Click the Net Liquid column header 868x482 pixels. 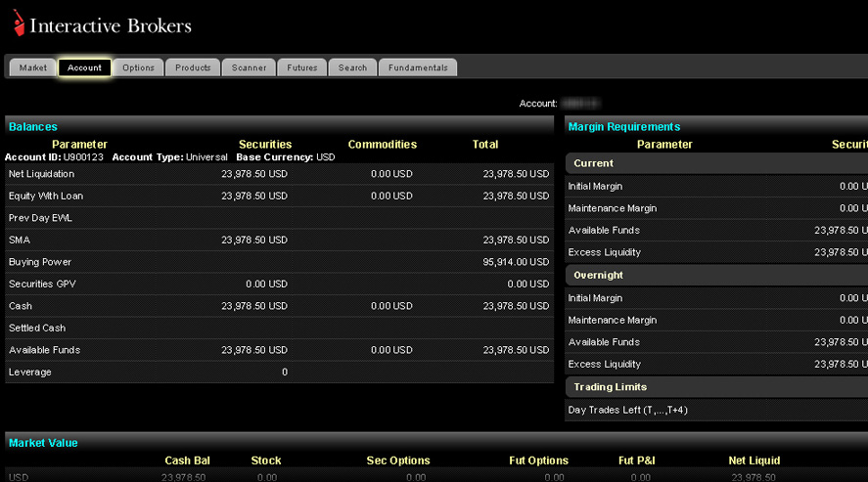[x=754, y=460]
